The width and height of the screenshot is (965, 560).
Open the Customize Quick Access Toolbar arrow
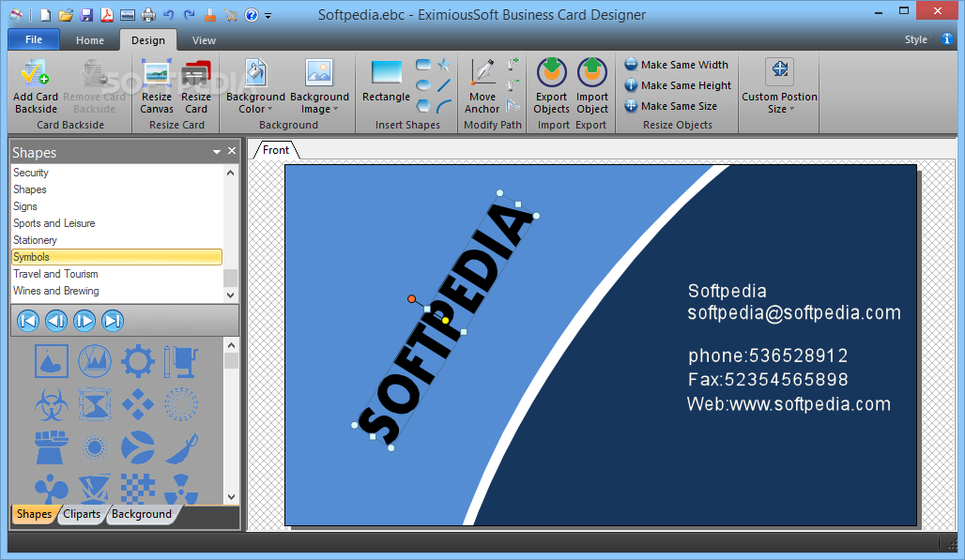point(268,16)
